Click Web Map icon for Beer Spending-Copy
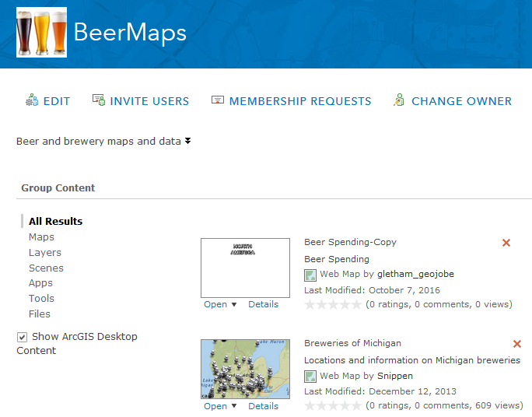The width and height of the screenshot is (532, 417). [x=310, y=275]
